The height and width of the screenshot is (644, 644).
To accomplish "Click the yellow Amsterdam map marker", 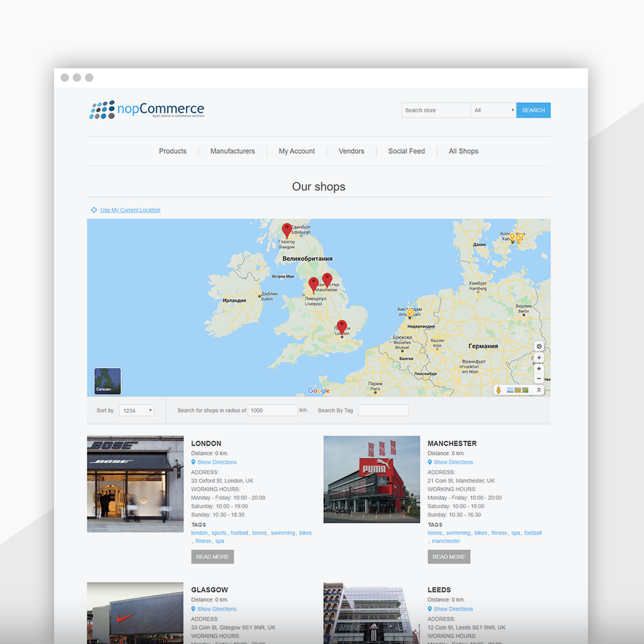I will point(410,314).
